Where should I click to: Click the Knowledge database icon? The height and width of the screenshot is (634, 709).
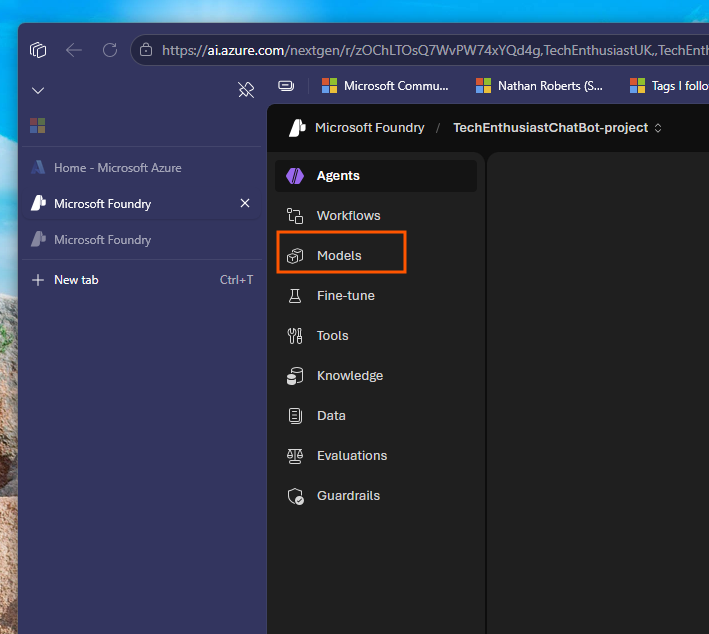click(x=295, y=376)
